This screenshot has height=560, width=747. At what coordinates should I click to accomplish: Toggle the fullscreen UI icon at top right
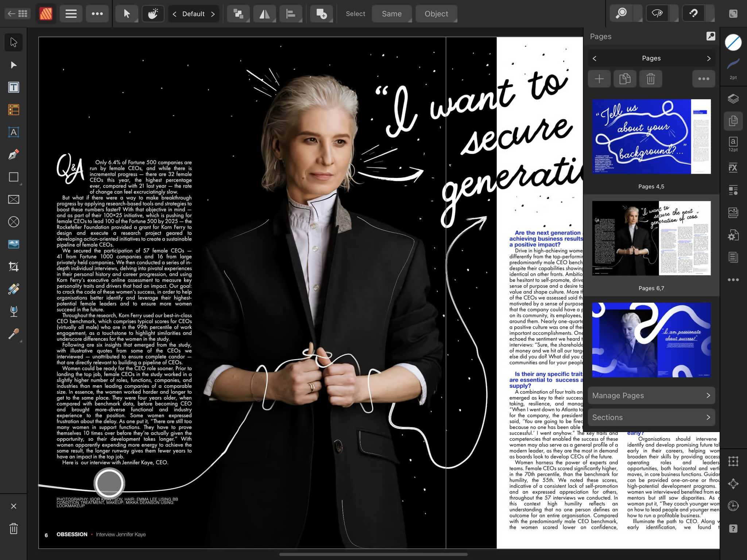(x=733, y=14)
